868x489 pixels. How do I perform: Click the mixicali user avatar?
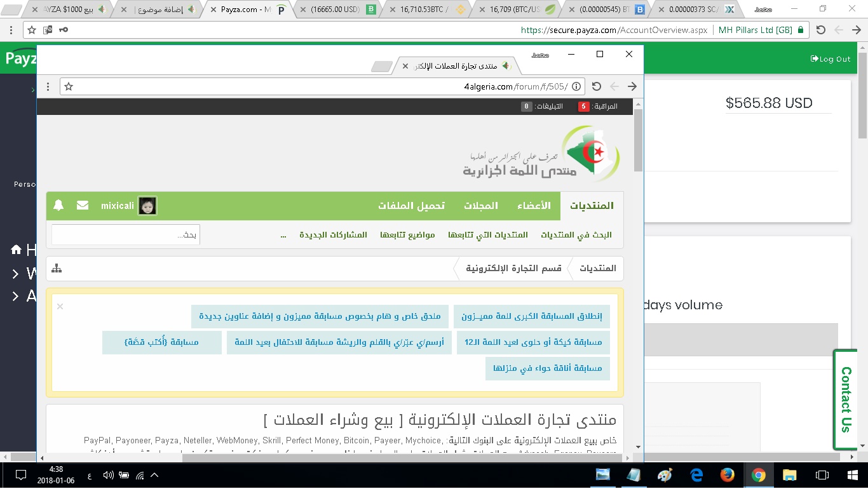(147, 206)
